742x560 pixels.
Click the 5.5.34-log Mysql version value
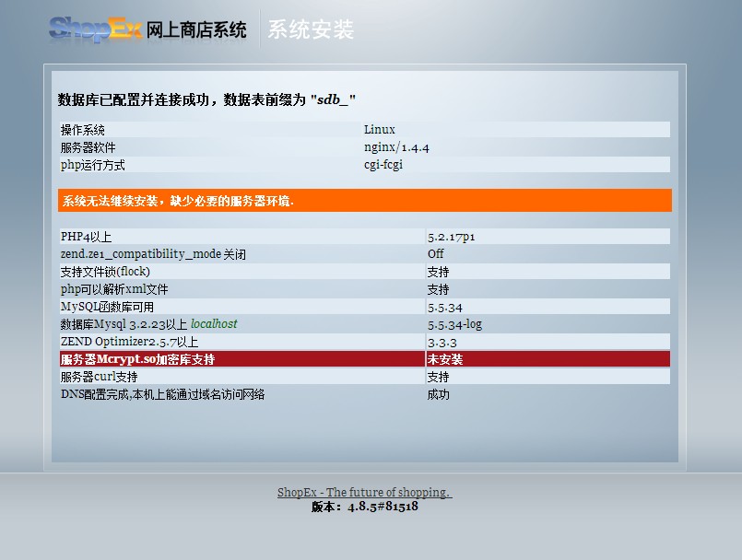coord(454,324)
